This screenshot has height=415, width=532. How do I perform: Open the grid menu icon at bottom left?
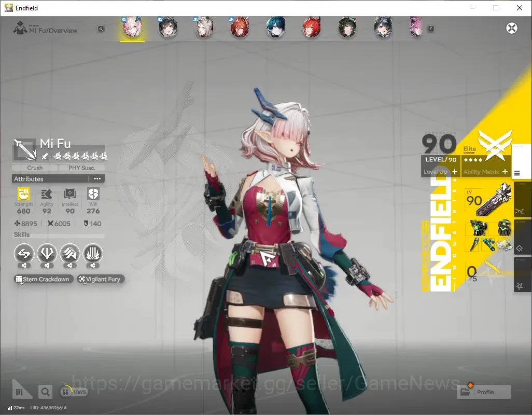click(x=19, y=392)
